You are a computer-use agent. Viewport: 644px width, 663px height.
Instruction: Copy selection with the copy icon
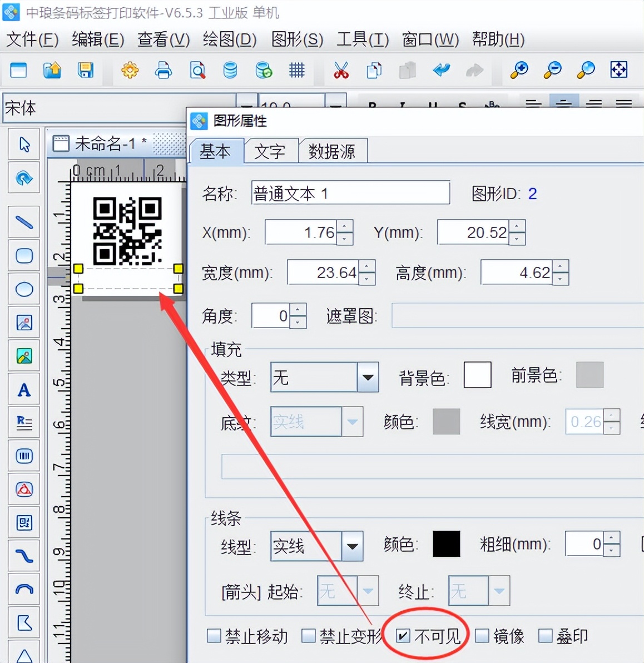tap(374, 70)
